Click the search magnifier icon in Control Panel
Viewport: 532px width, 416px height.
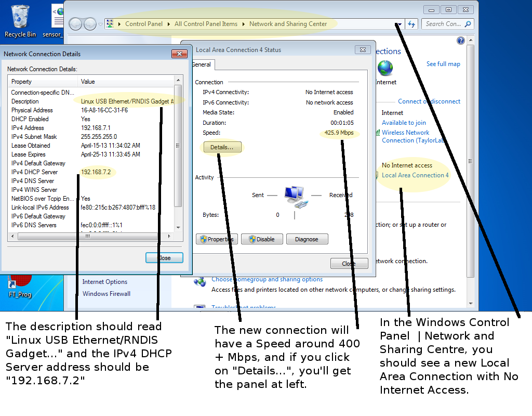point(468,24)
